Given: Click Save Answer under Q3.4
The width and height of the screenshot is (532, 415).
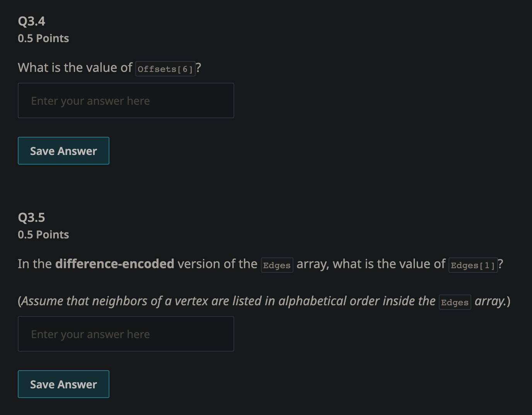Looking at the screenshot, I should coord(63,151).
